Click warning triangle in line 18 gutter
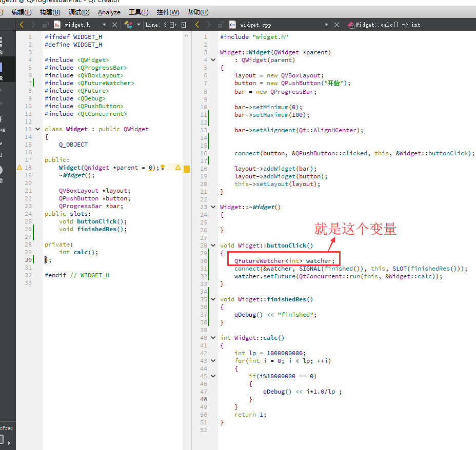The height and width of the screenshot is (450, 476). click(x=19, y=168)
